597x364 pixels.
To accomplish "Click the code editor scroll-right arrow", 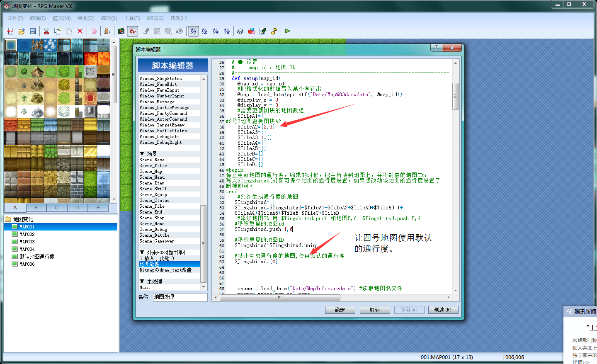I will click(x=448, y=297).
